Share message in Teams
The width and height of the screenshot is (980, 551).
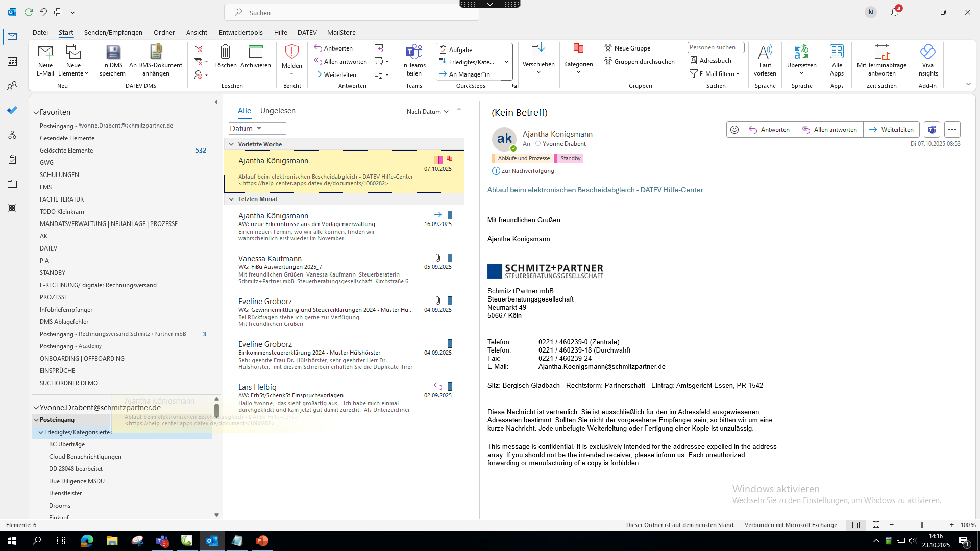pos(414,61)
